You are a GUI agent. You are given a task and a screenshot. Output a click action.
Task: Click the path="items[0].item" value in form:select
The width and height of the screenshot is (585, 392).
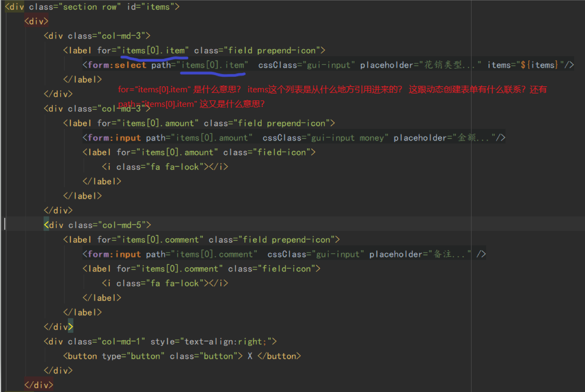point(212,65)
